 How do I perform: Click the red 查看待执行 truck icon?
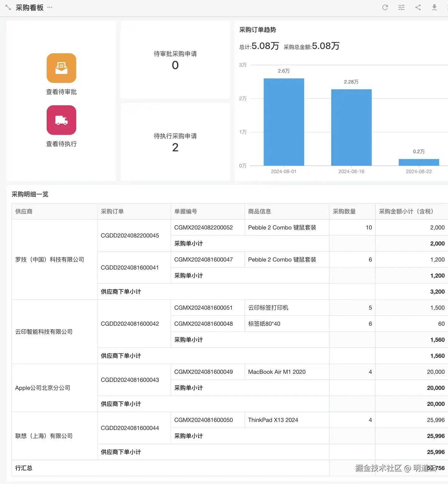click(61, 120)
